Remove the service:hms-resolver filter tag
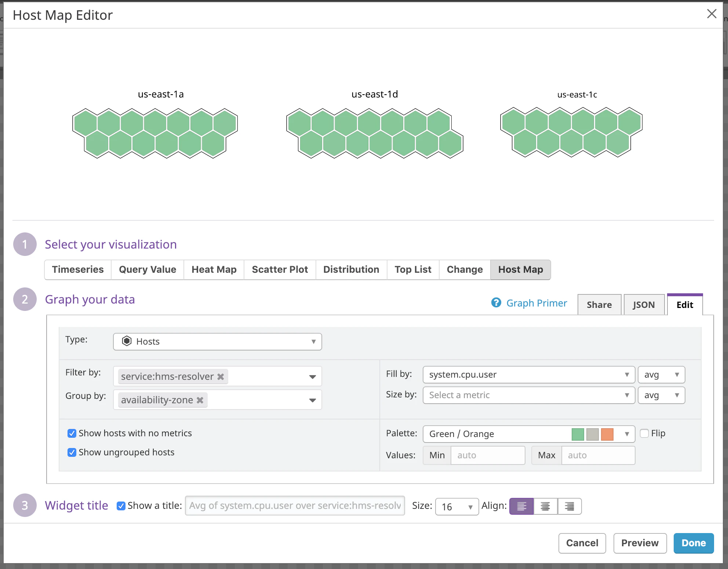Screen dimensions: 728x569 pyautogui.click(x=221, y=377)
